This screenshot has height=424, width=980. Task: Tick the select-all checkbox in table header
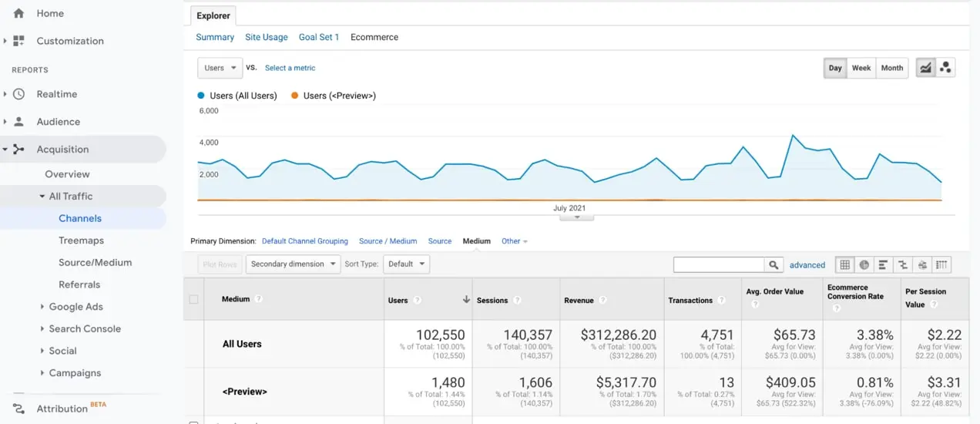tap(193, 299)
